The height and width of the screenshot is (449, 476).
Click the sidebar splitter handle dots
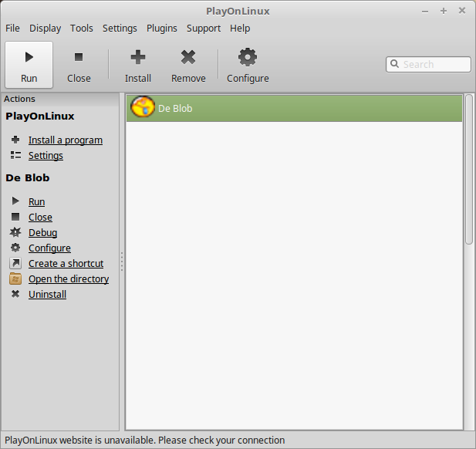pos(122,262)
